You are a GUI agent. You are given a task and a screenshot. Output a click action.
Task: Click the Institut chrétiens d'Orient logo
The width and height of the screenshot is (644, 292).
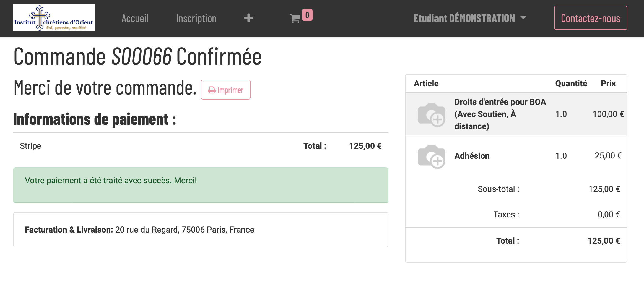[54, 18]
